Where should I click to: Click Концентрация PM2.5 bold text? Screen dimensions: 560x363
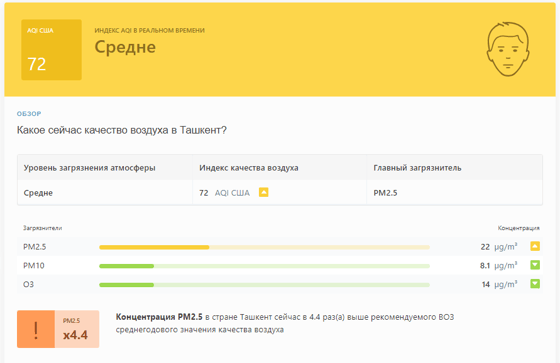point(159,317)
